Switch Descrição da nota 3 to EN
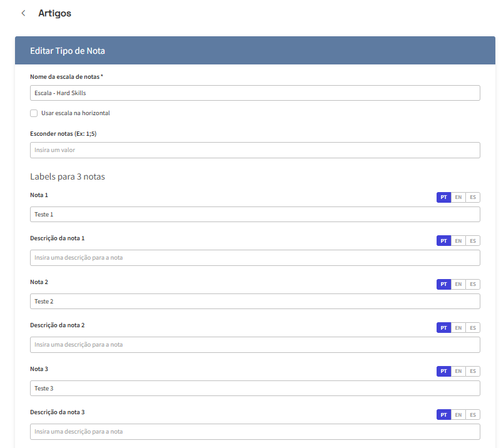501x448 pixels. pos(458,415)
